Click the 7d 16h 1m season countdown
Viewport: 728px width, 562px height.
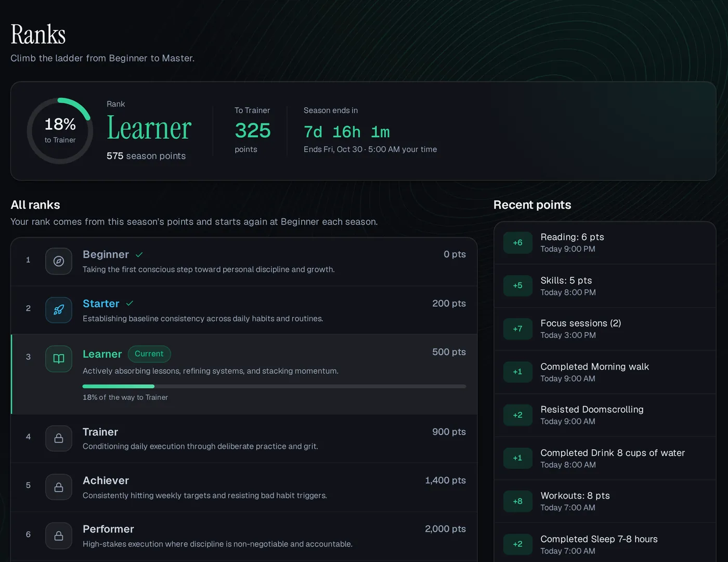coord(347,132)
